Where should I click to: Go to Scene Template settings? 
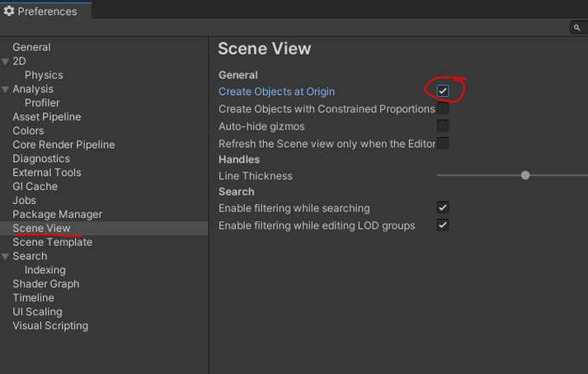pyautogui.click(x=52, y=243)
